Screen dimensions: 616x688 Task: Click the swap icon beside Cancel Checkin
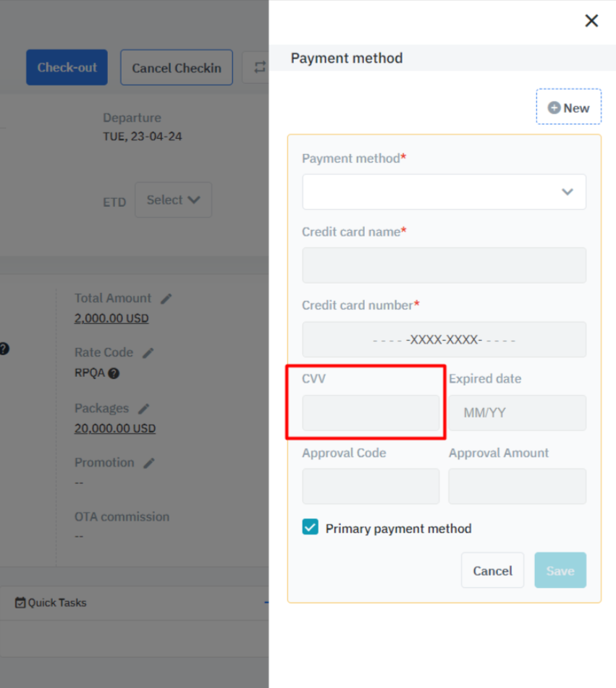259,67
